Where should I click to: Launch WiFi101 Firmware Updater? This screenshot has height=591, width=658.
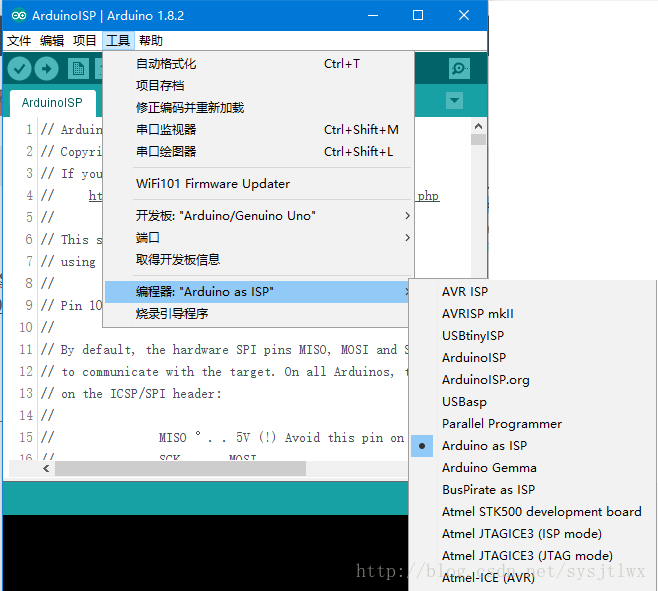[x=258, y=184]
